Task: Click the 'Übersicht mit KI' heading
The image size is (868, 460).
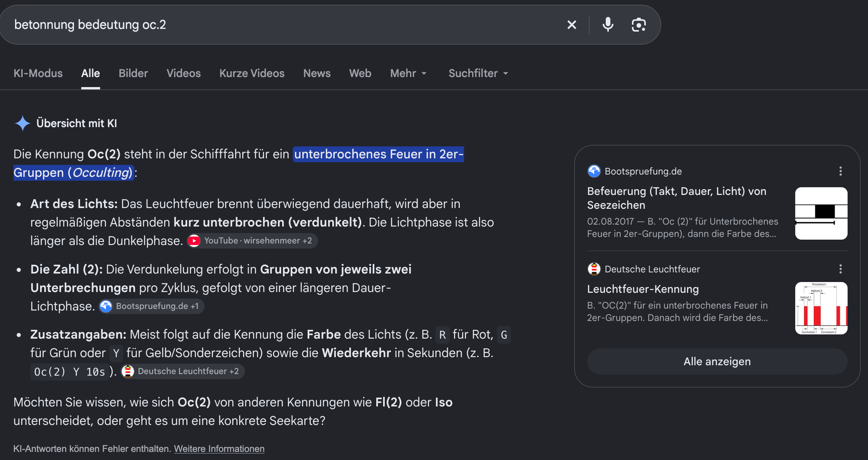Action: [x=77, y=123]
